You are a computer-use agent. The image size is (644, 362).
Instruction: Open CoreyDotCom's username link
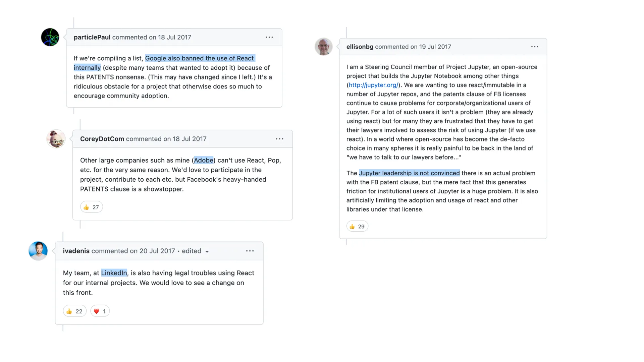coord(102,139)
